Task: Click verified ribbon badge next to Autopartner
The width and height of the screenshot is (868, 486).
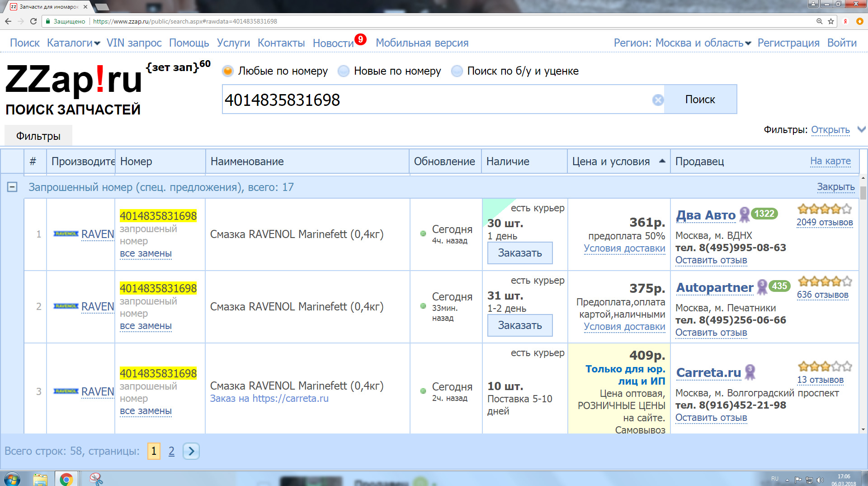Action: [x=762, y=287]
